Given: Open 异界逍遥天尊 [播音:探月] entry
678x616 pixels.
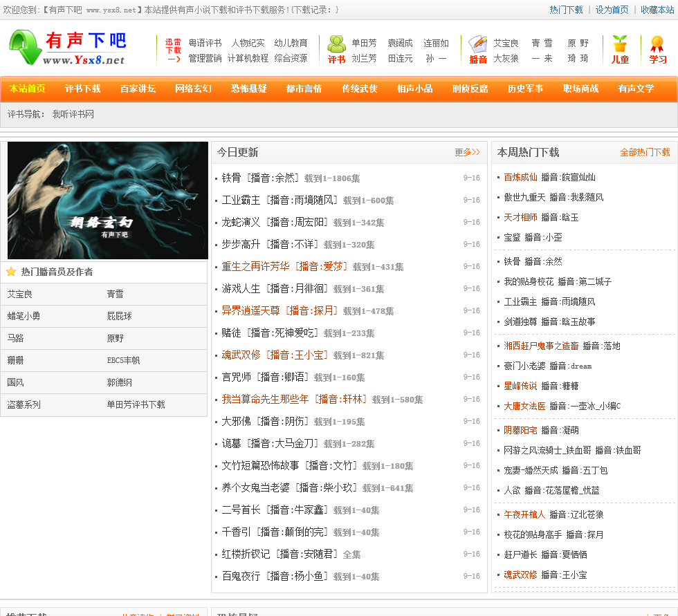Looking at the screenshot, I should click(280, 310).
